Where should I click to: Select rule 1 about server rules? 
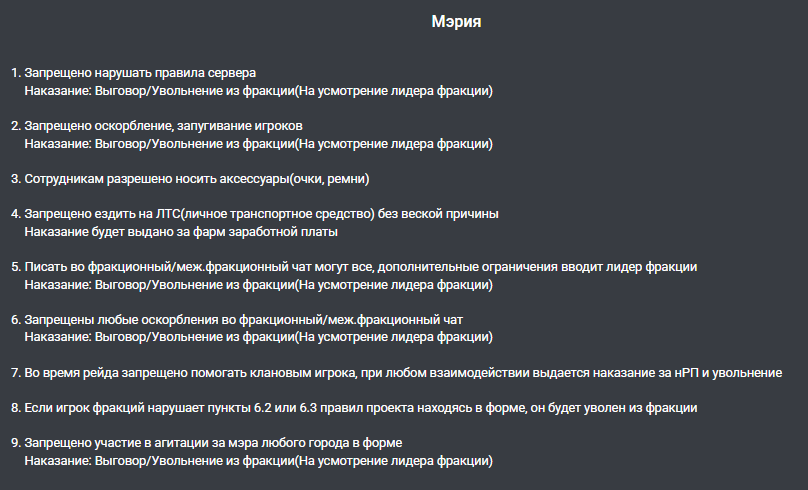tap(133, 73)
